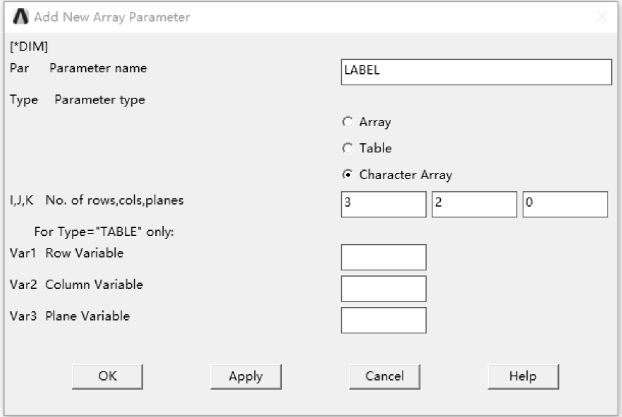
Task: Click the columns count field showing 2
Action: (x=474, y=205)
